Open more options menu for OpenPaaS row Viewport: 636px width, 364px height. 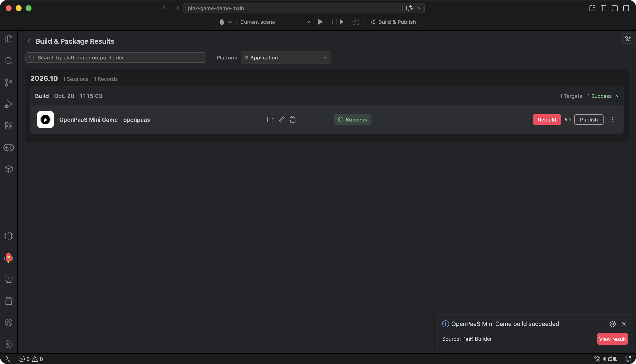click(x=612, y=120)
